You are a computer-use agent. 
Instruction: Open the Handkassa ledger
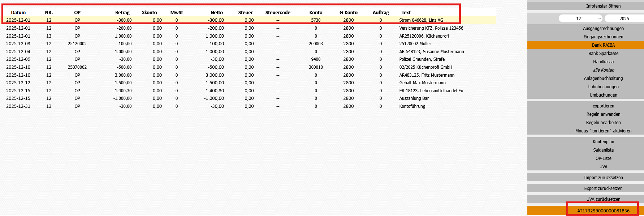pos(603,62)
